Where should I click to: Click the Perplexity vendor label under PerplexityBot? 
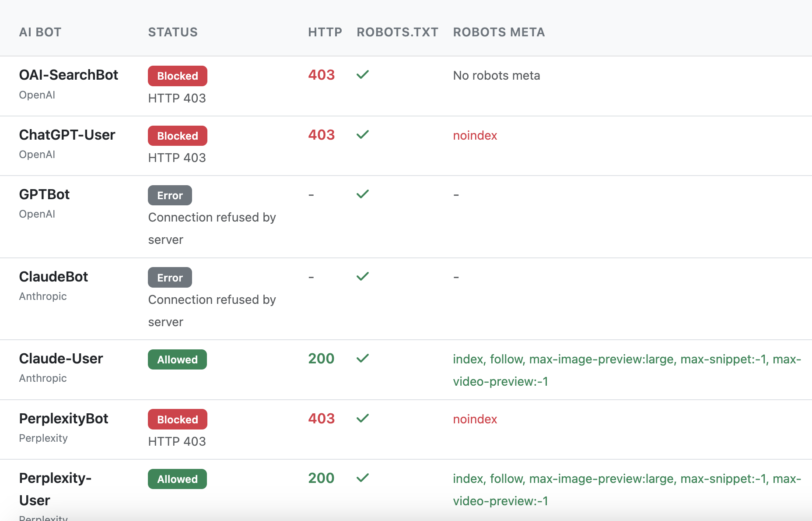coord(43,438)
